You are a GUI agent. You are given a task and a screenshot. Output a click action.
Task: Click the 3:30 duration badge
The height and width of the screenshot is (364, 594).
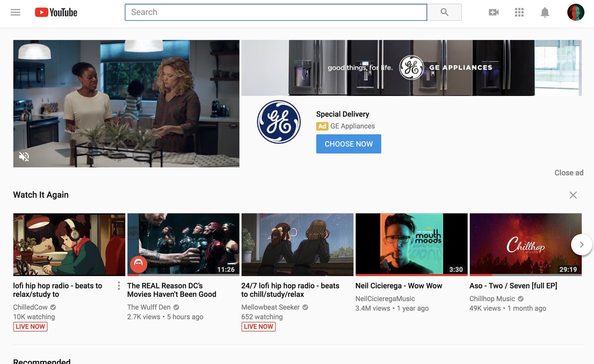(x=456, y=270)
